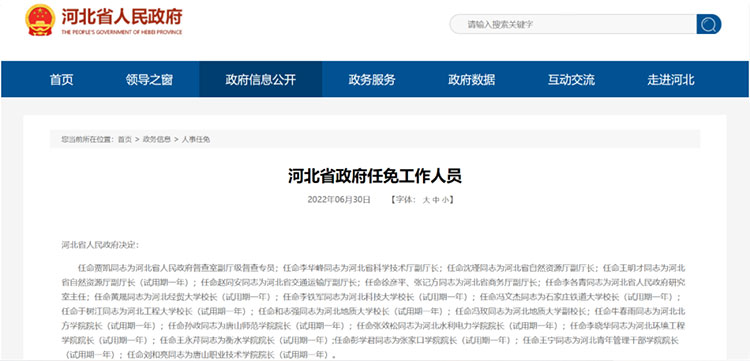
Task: Set font size to 大 (large)
Action: click(426, 200)
